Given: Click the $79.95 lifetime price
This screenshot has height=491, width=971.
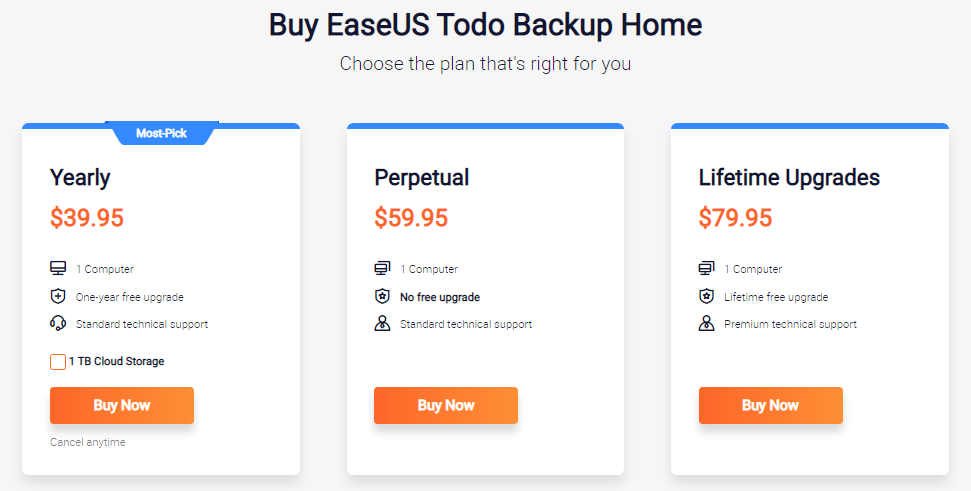Looking at the screenshot, I should 736,218.
